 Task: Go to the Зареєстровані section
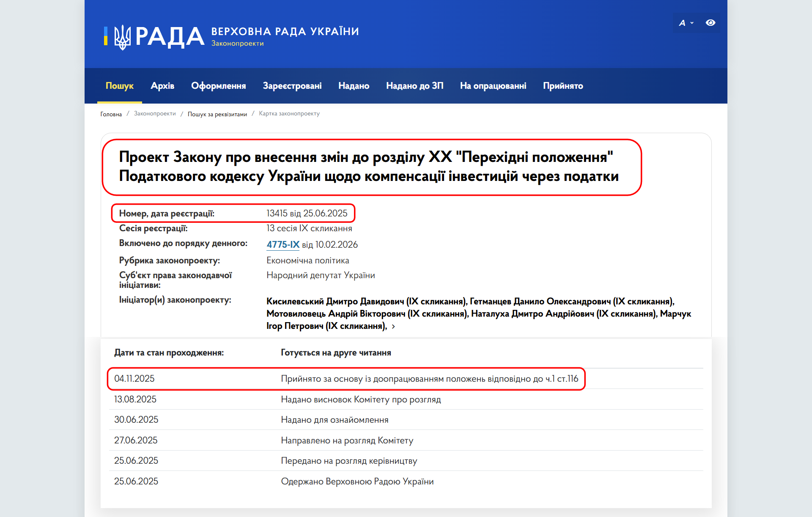tap(292, 86)
